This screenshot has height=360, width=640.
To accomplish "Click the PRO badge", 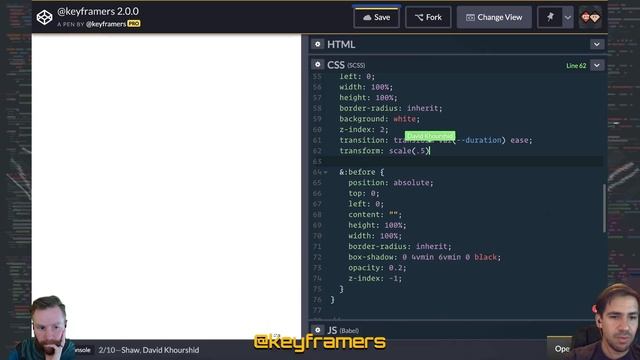I will click(134, 24).
